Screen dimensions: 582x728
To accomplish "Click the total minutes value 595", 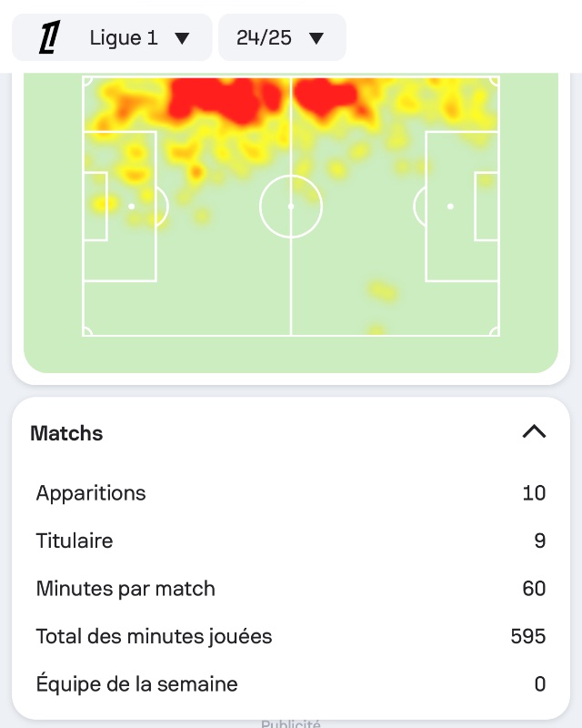I will click(x=528, y=636).
